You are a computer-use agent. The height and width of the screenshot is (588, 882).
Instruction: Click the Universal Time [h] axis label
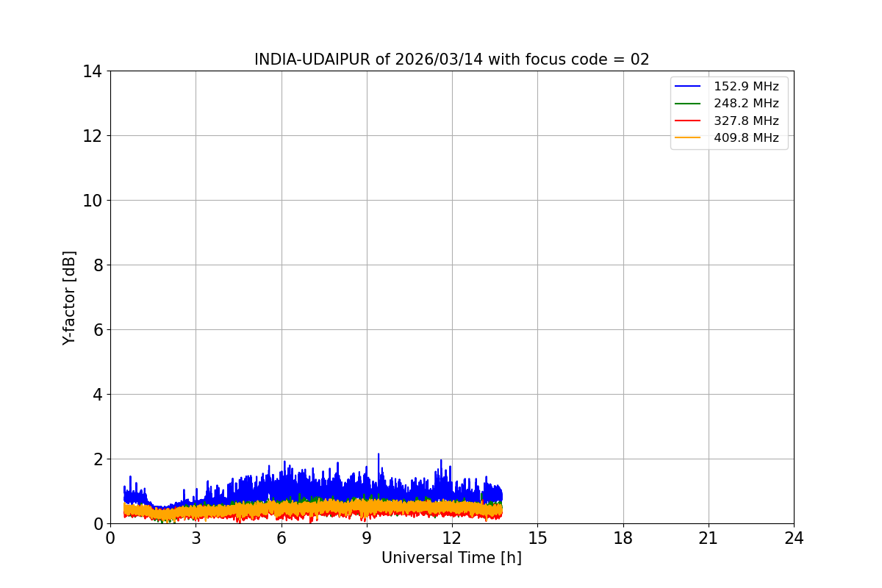click(451, 558)
